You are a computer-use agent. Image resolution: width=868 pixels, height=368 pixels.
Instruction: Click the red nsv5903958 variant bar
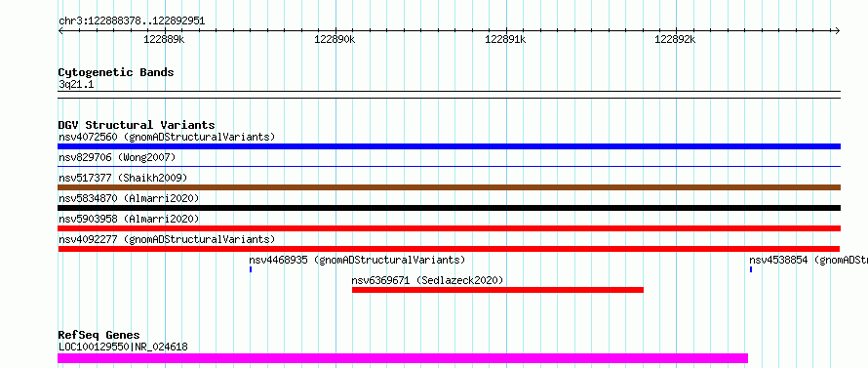[449, 228]
